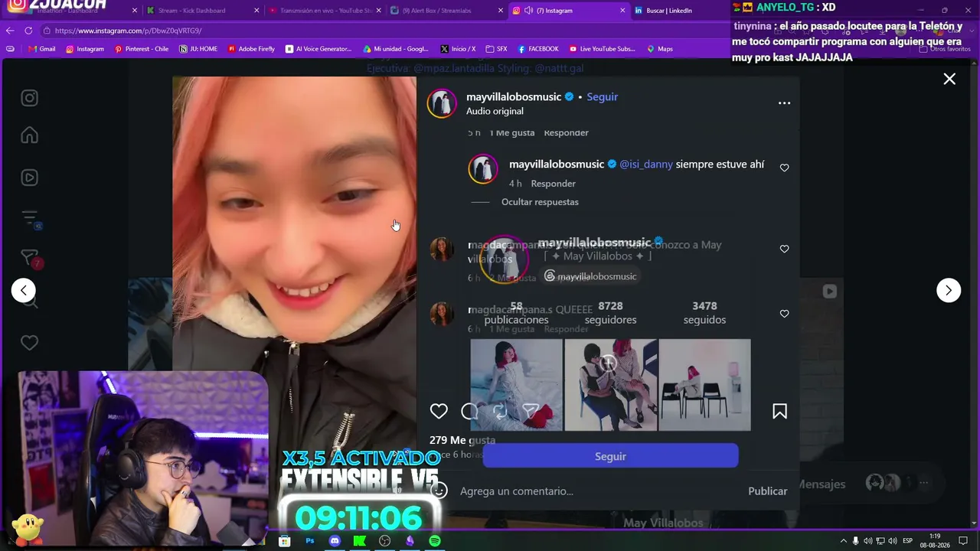The image size is (980, 551).
Task: Open @isi_danny mention link
Action: (x=646, y=165)
